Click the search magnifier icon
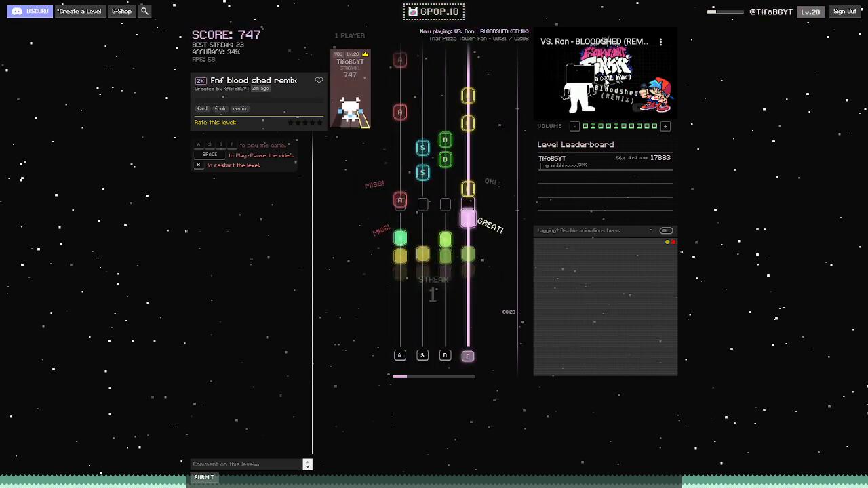The image size is (868, 488). click(144, 12)
